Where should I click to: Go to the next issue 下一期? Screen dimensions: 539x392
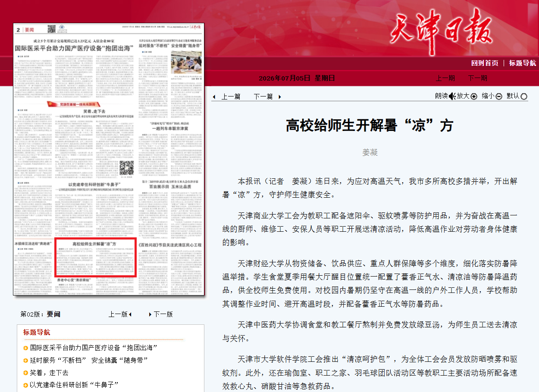[x=478, y=78]
